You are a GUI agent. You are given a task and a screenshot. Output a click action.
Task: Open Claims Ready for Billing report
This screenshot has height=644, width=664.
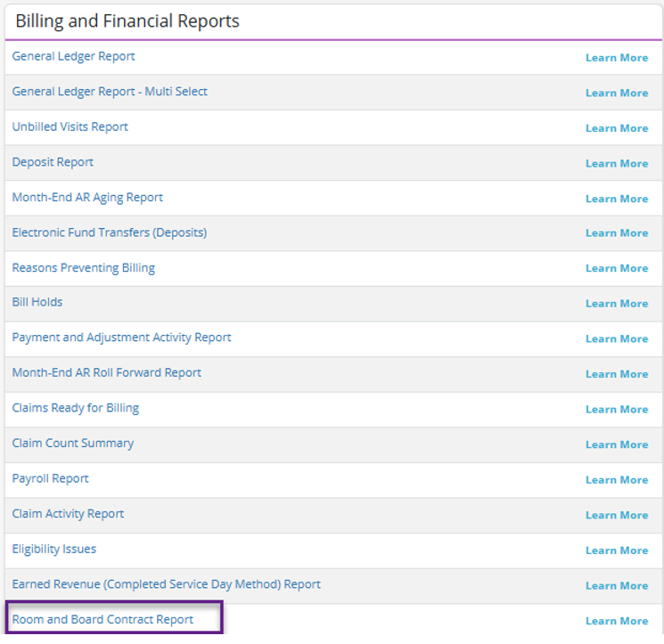[x=75, y=408]
